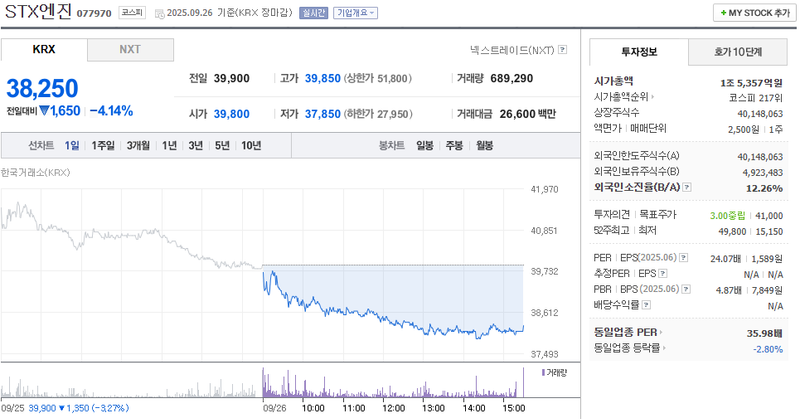Click the 거래대금 value 26,600 백만
Image resolution: width=800 pixels, height=419 pixels.
point(528,114)
